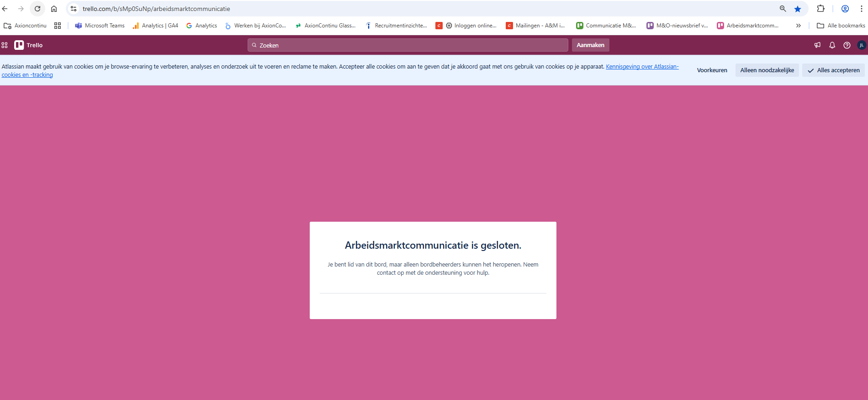Open the Chrome profile icon
Viewport: 868px width, 400px height.
click(845, 9)
